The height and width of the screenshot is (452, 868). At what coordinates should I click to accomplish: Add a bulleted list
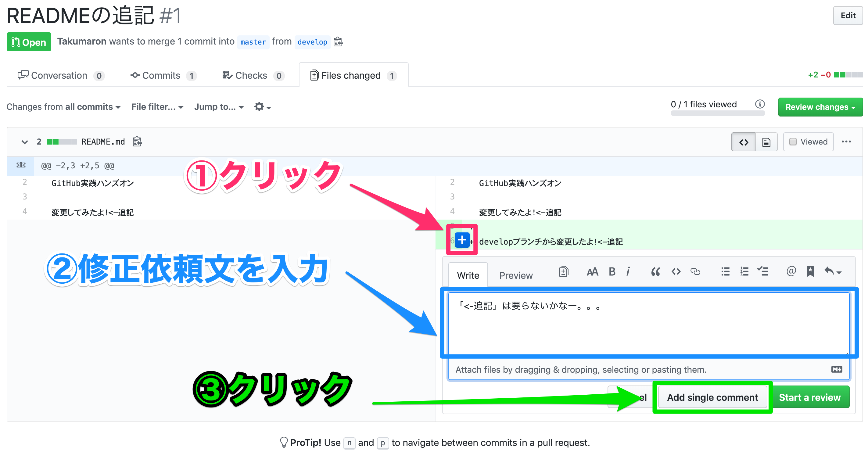click(725, 272)
